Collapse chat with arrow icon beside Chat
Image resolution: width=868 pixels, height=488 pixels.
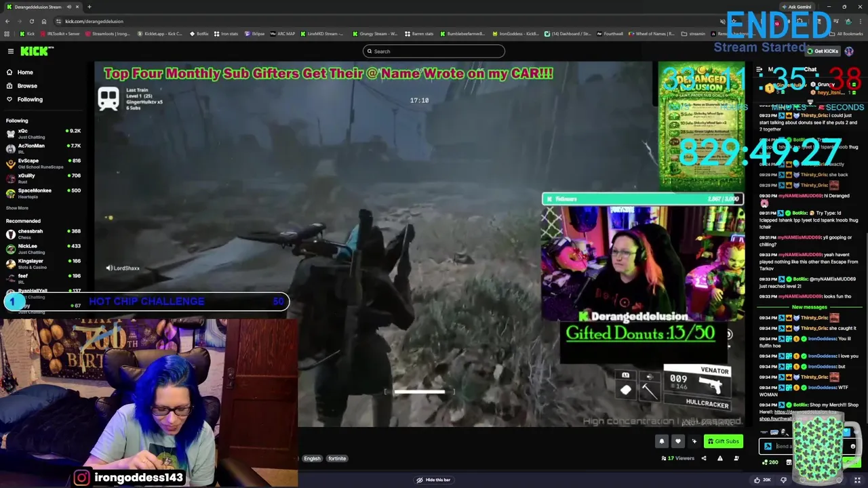click(759, 69)
